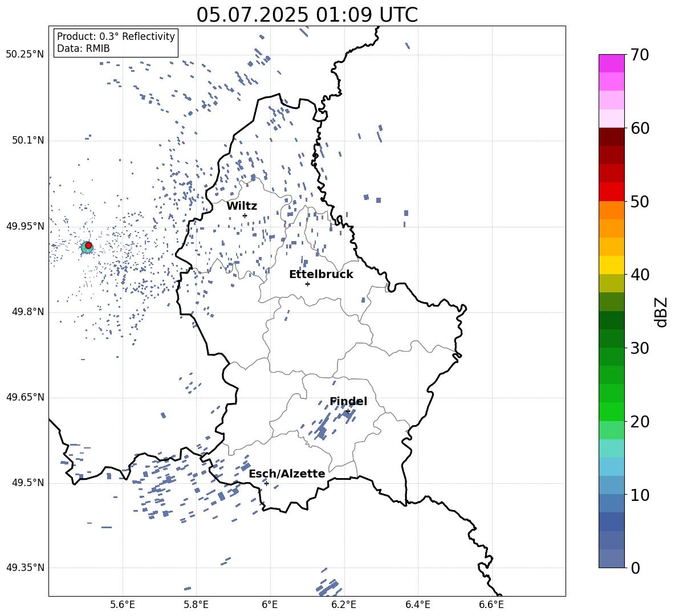Click the 20 colorbar tick value

point(640,421)
